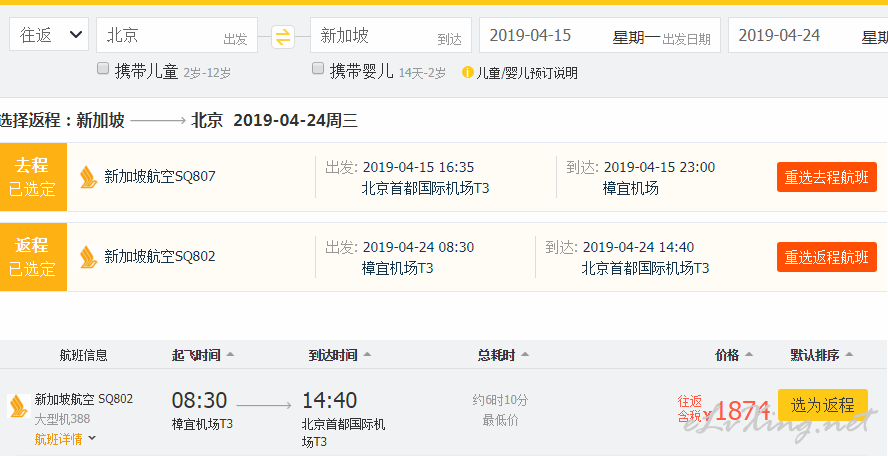Image resolution: width=888 pixels, height=456 pixels.
Task: Swap departure and arrival cities icon
Action: click(283, 37)
